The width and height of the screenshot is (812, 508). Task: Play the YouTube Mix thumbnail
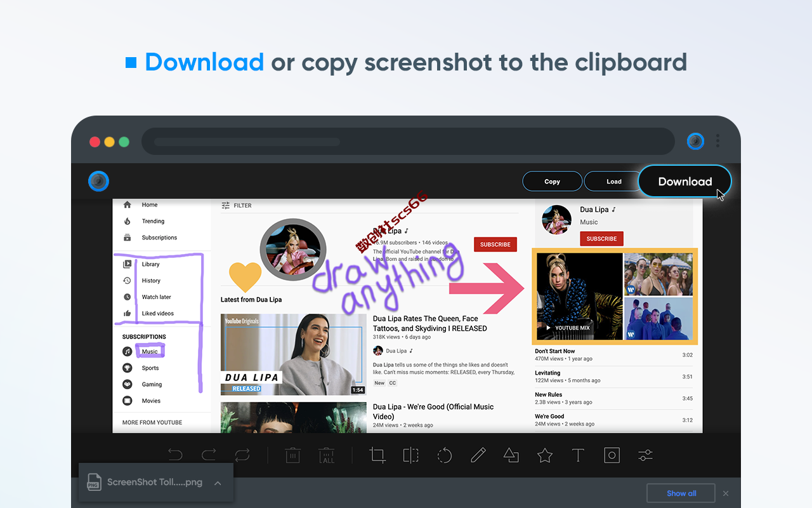point(580,296)
